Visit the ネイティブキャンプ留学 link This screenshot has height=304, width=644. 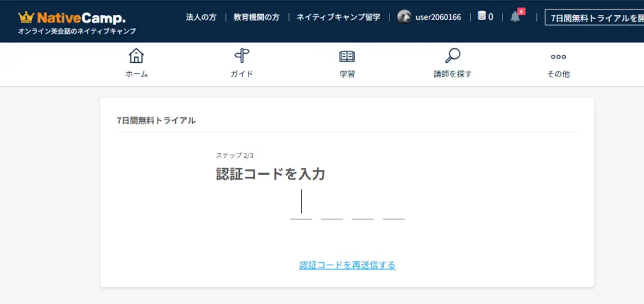(338, 17)
